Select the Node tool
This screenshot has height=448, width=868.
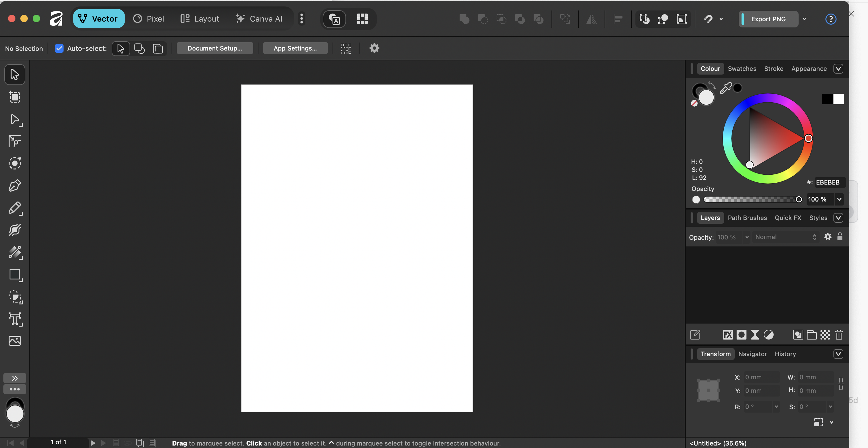coord(14,120)
